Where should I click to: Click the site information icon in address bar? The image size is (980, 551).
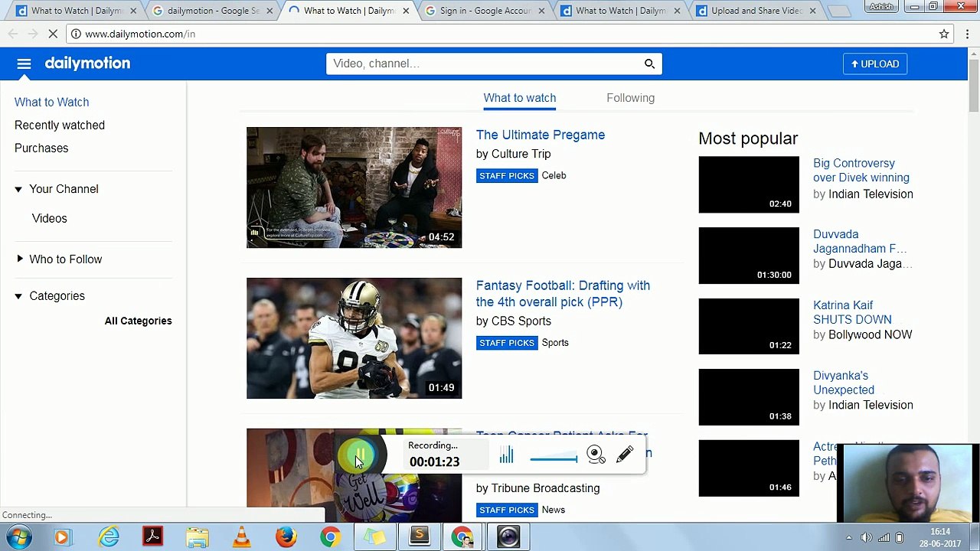(x=76, y=34)
